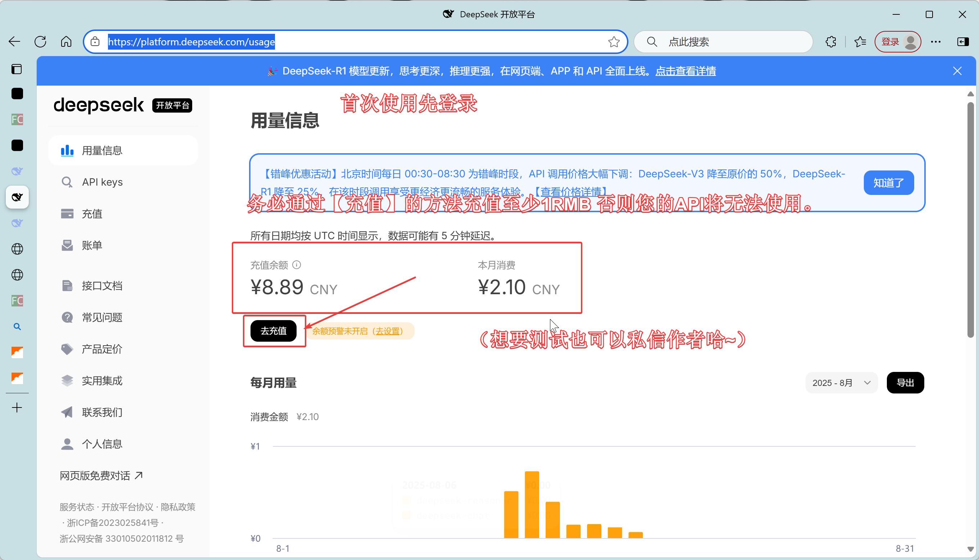The height and width of the screenshot is (560, 979).
Task: Click the 导出 export button
Action: 905,383
